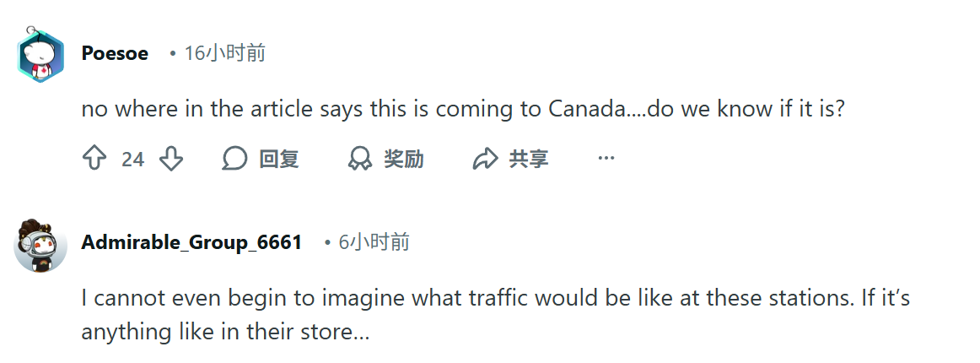Click the award ribbon icon
The width and height of the screenshot is (980, 363).
point(360,159)
